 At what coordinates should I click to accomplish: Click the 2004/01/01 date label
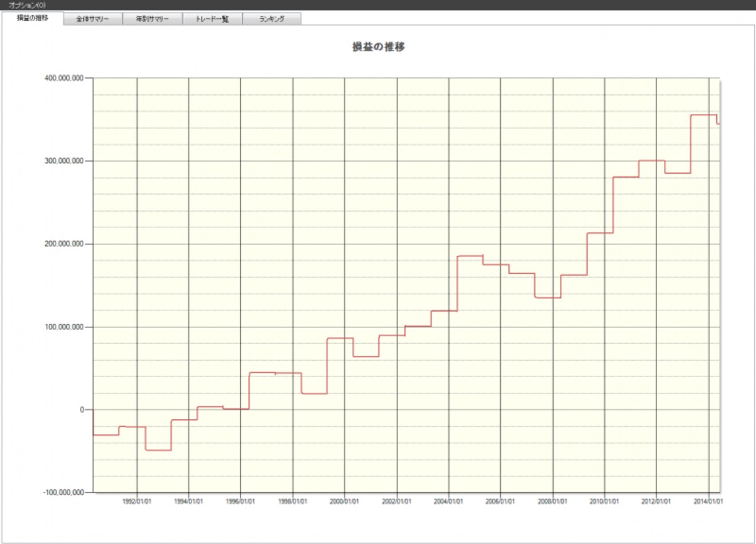coord(449,501)
